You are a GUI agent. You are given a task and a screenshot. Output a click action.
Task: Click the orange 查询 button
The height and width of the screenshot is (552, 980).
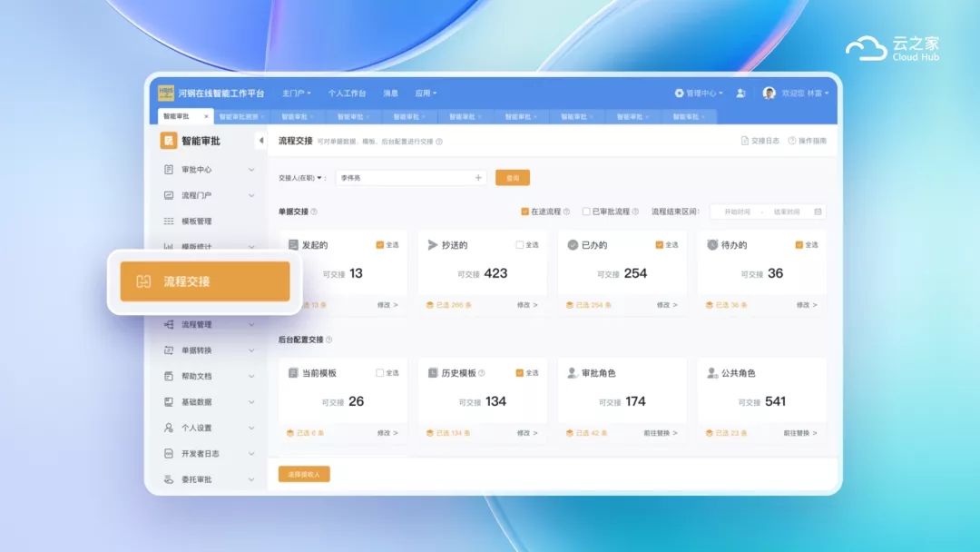pos(513,178)
